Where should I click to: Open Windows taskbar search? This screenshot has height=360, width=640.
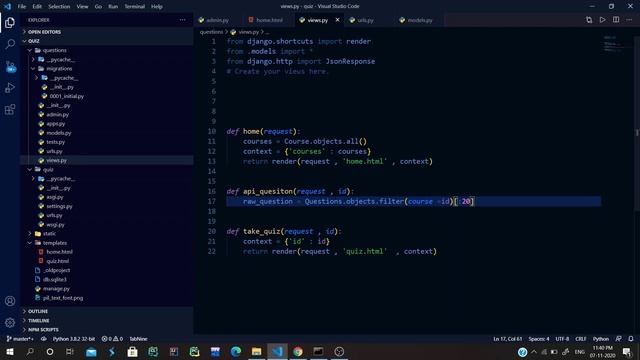click(x=30, y=351)
